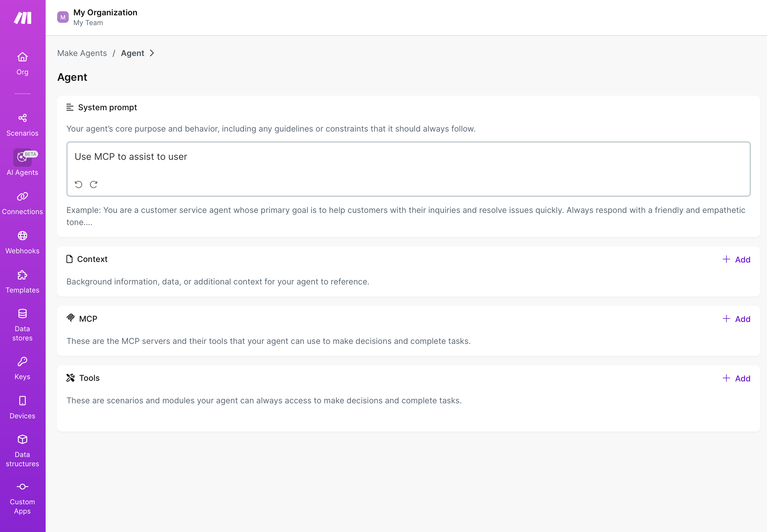Open the AI Agents beta section
Viewport: 767px width, 532px height.
(22, 163)
